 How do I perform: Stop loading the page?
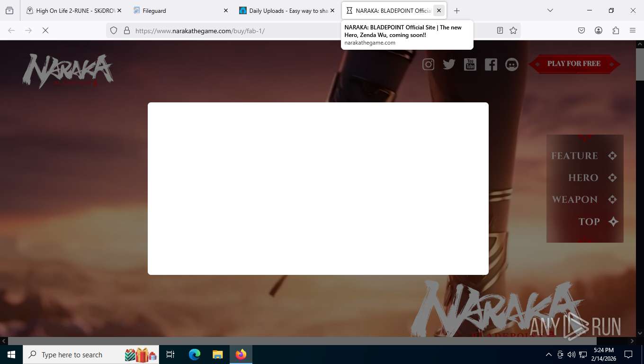[45, 30]
